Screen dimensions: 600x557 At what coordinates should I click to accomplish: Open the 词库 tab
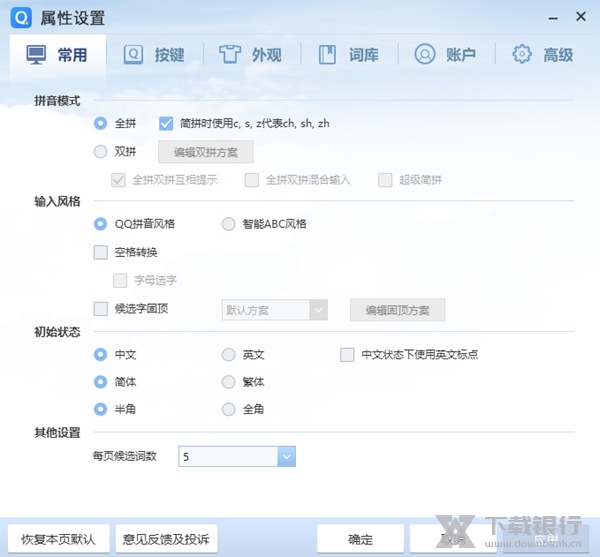(351, 54)
